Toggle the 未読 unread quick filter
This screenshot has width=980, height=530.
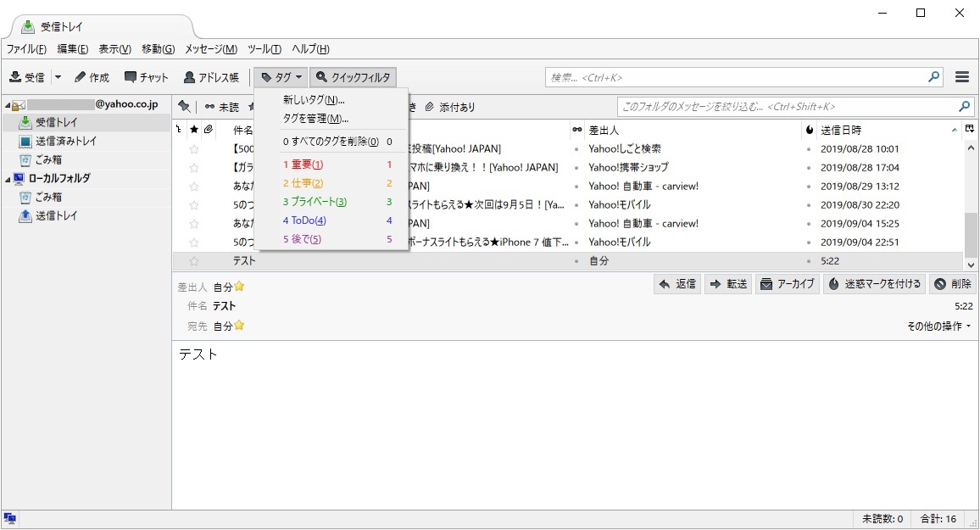click(222, 107)
